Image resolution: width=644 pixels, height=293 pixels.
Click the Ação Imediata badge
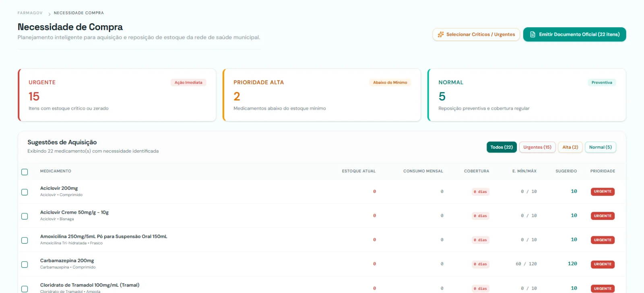[x=188, y=82]
